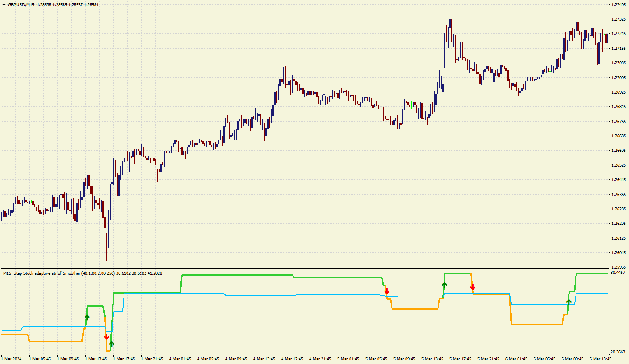This screenshot has height=364, width=629.
Task: Click the 6 Mar 13:45 time label
Action: click(600, 359)
